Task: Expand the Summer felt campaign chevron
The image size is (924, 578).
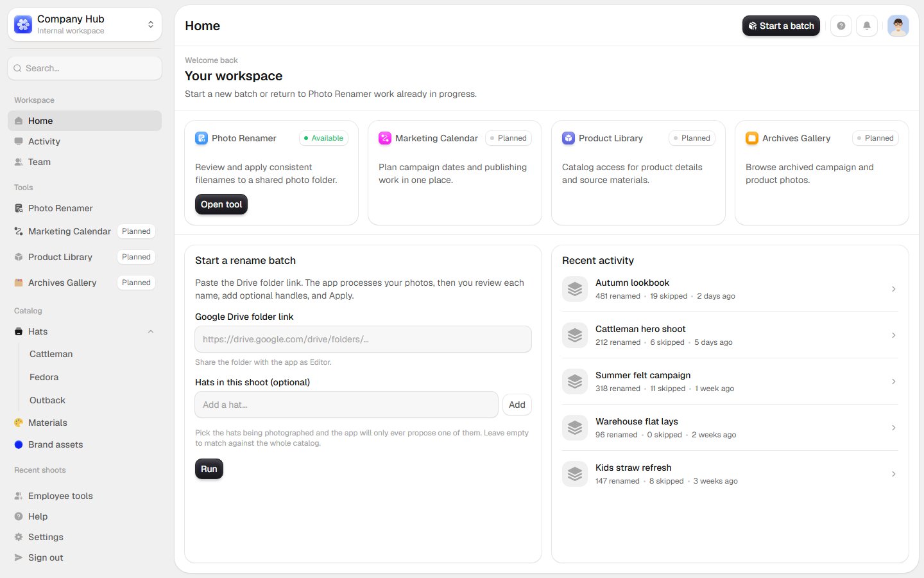Action: click(x=894, y=381)
